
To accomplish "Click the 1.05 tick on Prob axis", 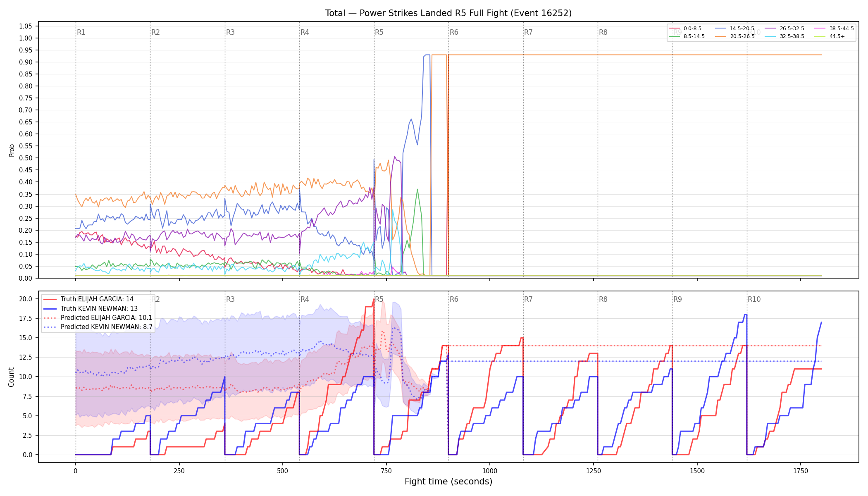I will coord(26,26).
